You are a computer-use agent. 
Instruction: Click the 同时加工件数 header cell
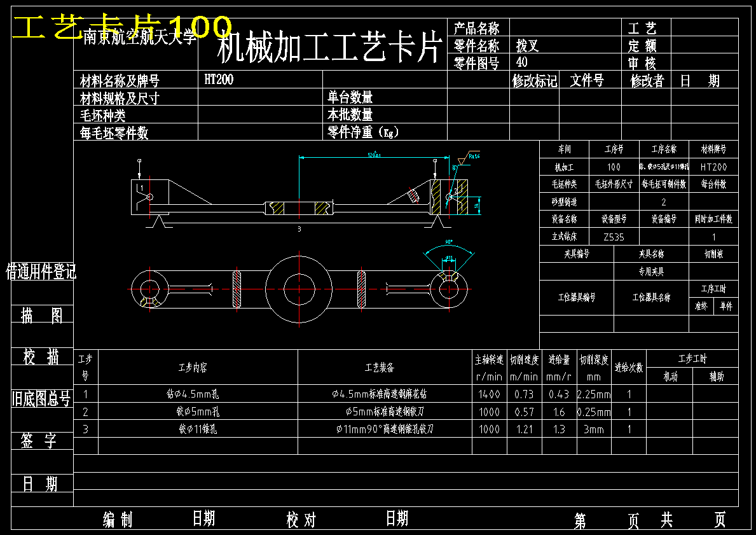(713, 219)
